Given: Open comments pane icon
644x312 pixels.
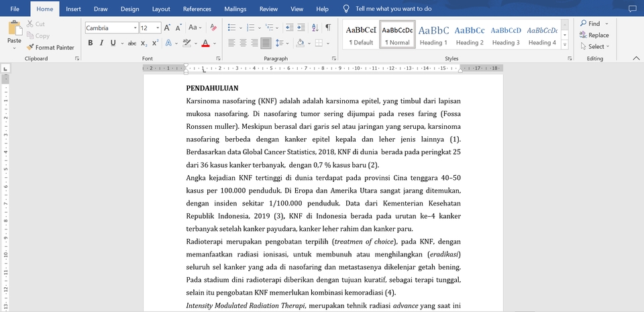Looking at the screenshot, I should click(x=632, y=9).
